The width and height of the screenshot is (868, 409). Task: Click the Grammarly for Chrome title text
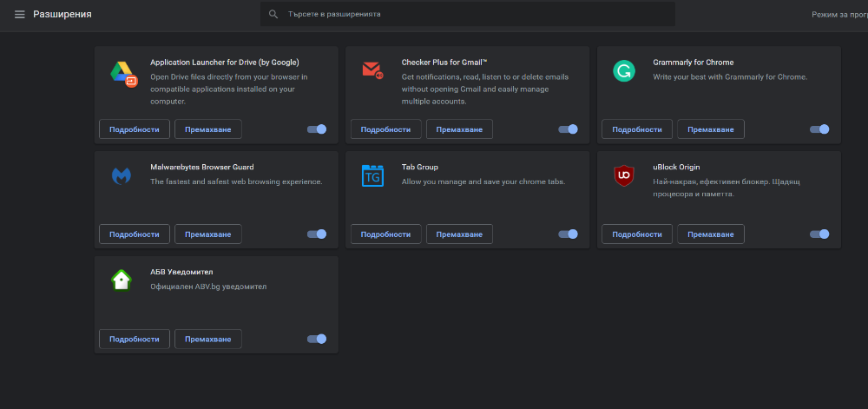click(693, 62)
